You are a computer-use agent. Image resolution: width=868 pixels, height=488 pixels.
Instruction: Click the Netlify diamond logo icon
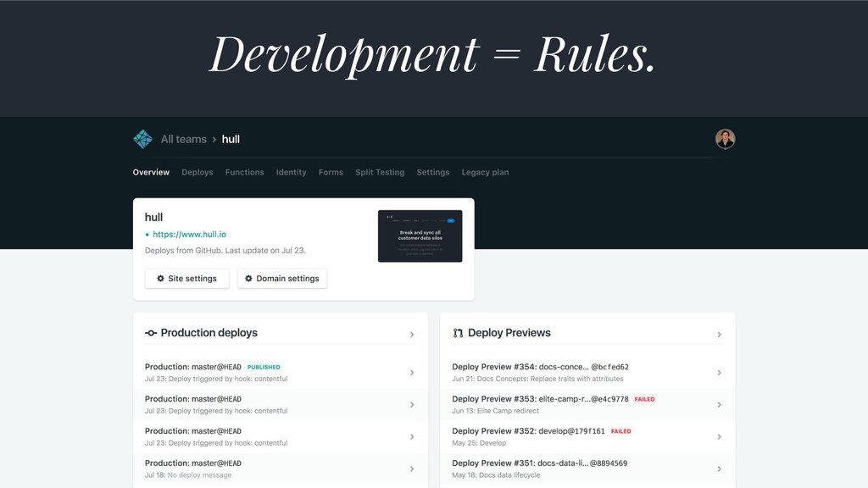(142, 139)
